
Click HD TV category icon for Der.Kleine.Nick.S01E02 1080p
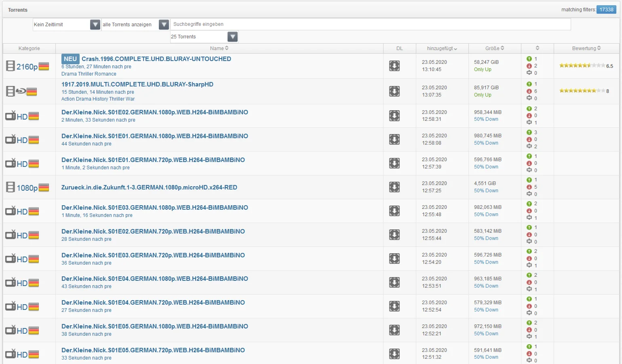(22, 116)
